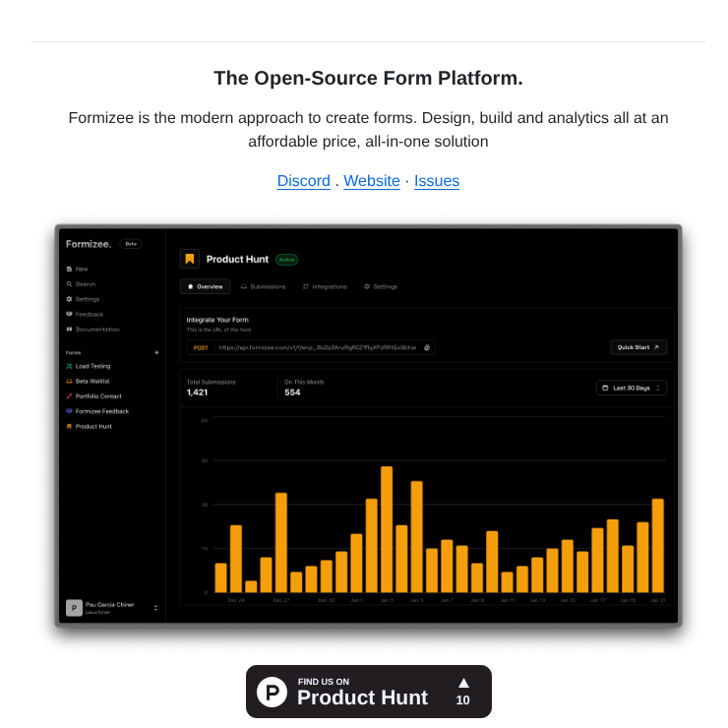
Task: Open the Last 30 Days dropdown
Action: pyautogui.click(x=632, y=388)
